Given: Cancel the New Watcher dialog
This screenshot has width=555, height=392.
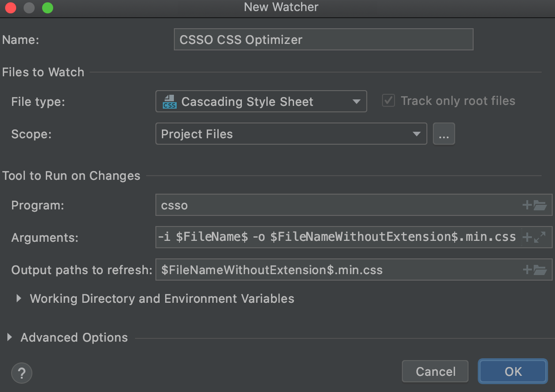Looking at the screenshot, I should [x=435, y=371].
